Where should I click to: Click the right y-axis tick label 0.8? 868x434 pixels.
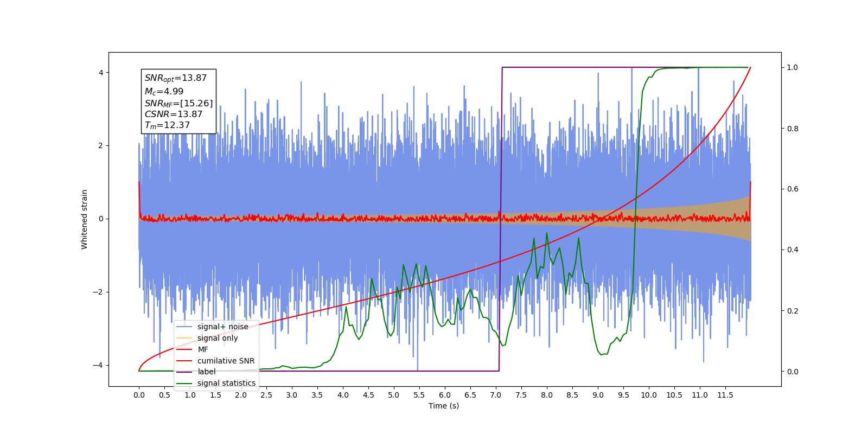pyautogui.click(x=793, y=129)
